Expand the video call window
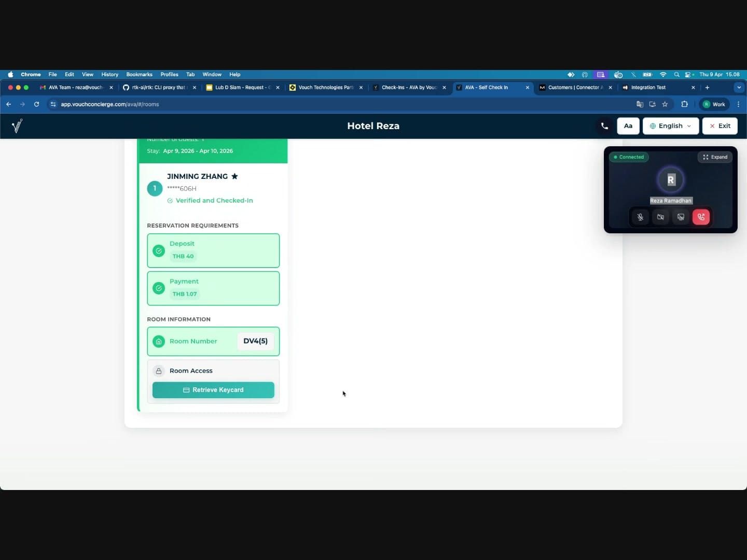 click(715, 157)
